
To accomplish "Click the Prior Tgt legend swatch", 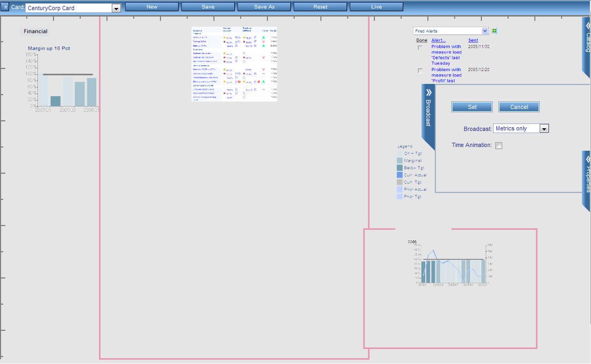I will pyautogui.click(x=400, y=196).
